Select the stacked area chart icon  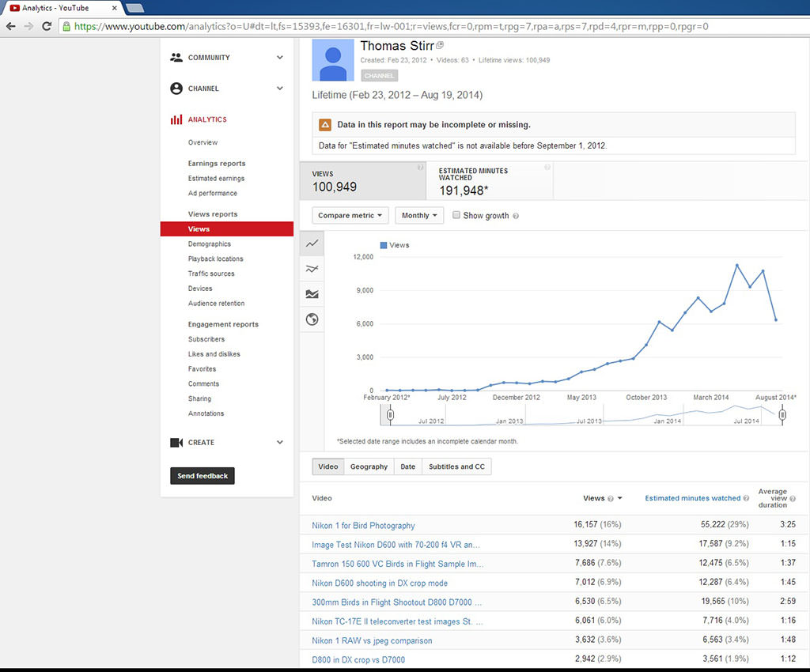(312, 294)
